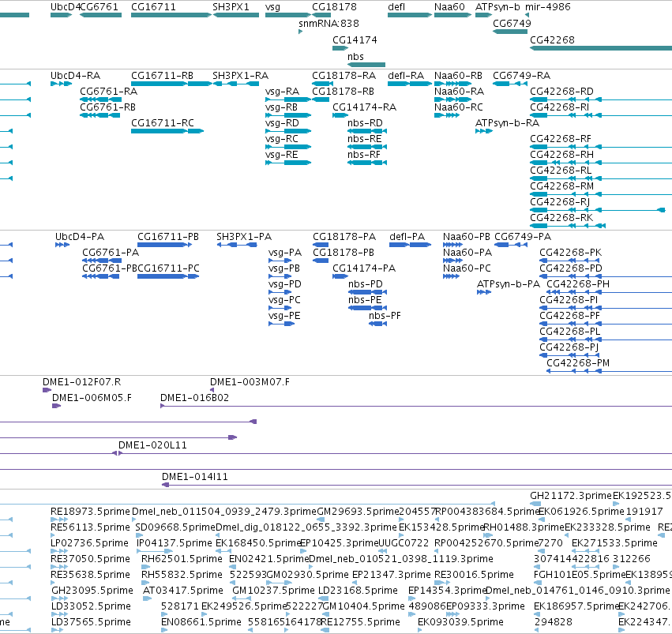672x634 pixels.
Task: Click the CG42268-RH transcript label
Action: 562,155
